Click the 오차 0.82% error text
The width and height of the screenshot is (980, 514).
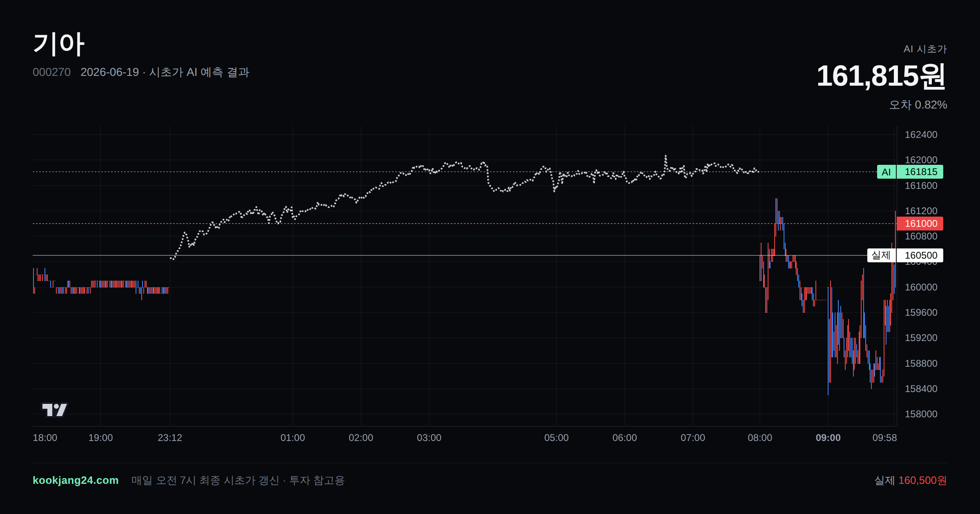pos(918,105)
